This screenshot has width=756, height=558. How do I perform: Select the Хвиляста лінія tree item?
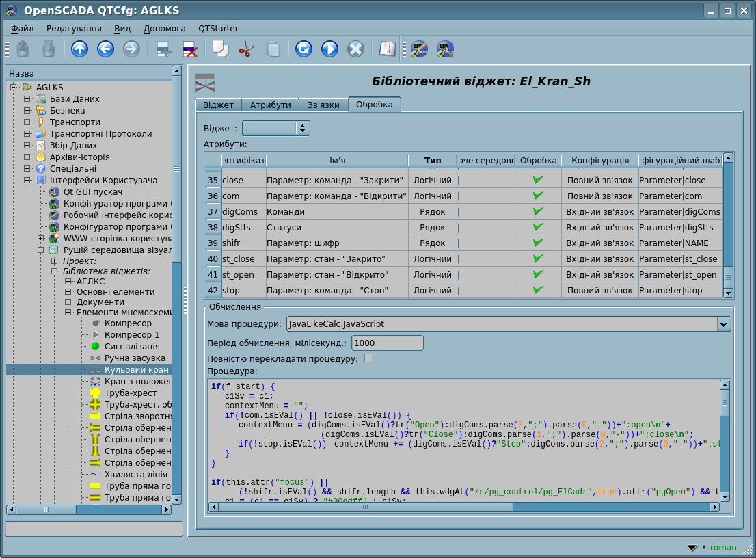pyautogui.click(x=135, y=474)
